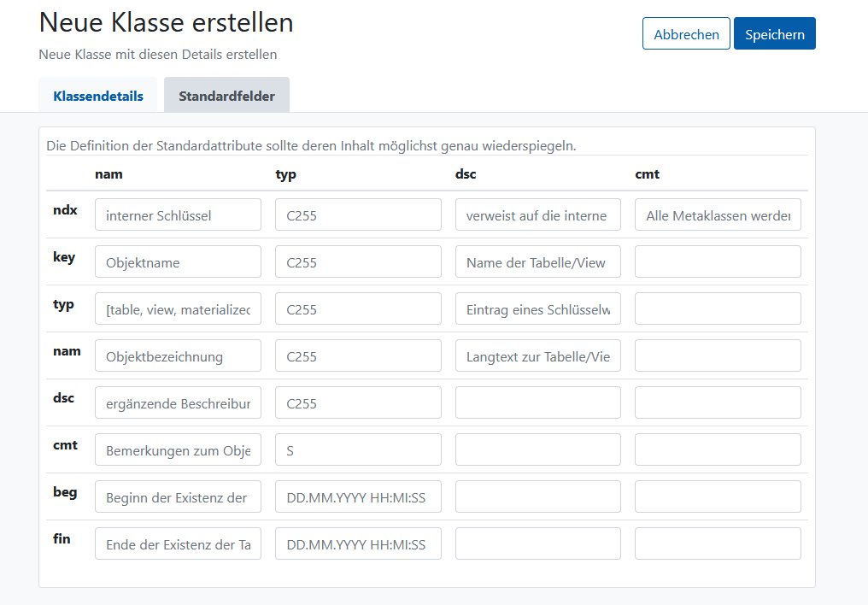Click the ndx typ field with C255

click(x=358, y=214)
